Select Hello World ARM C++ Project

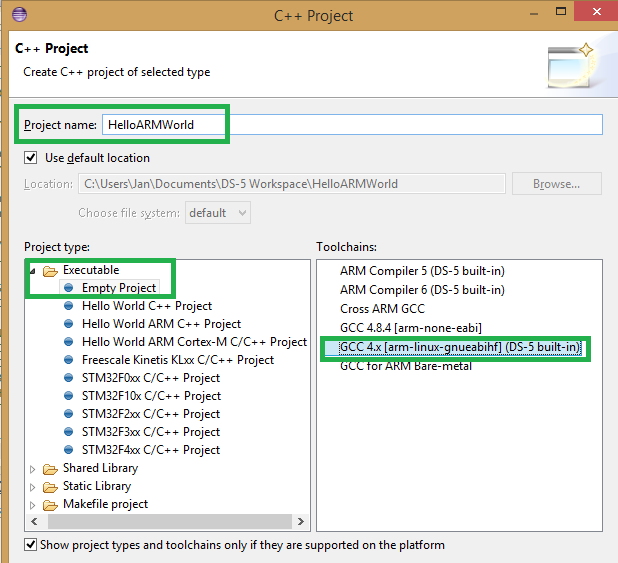[161, 324]
